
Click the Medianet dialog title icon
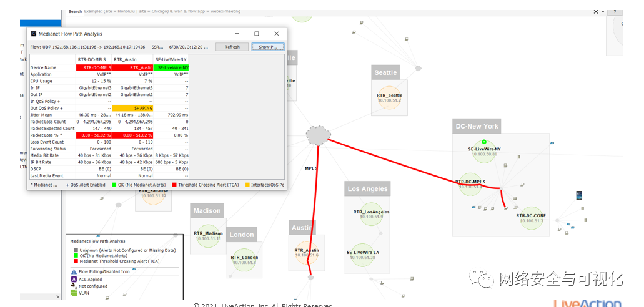click(x=34, y=34)
